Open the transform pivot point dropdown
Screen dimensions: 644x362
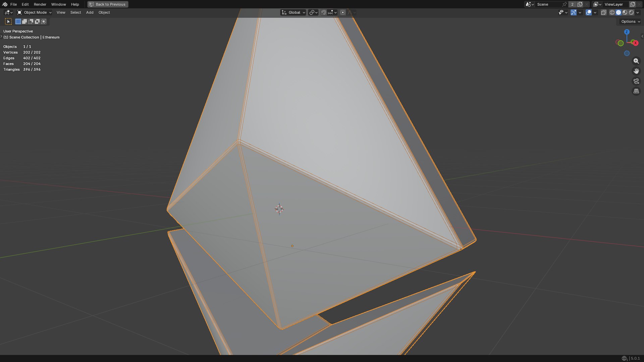(313, 12)
